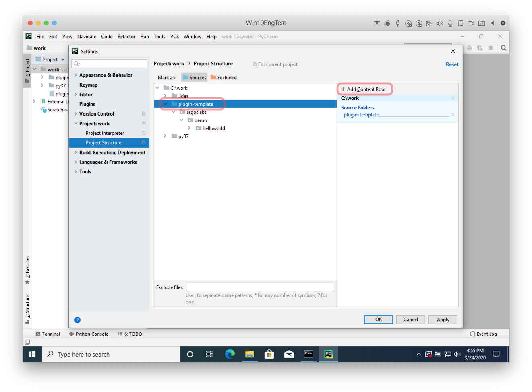The image size is (532, 392).
Task: Open the Navigate menu
Action: [87, 37]
